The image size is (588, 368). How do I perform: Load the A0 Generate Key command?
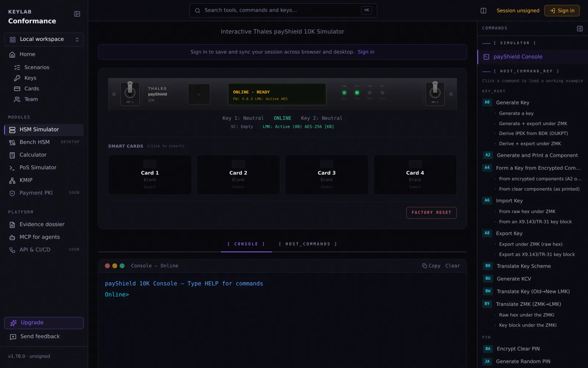tap(533, 103)
